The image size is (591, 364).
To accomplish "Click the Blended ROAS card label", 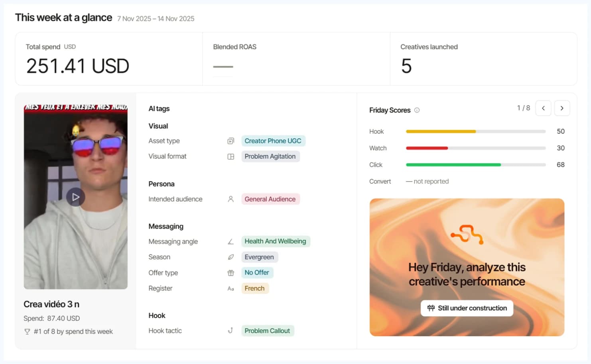I will coord(234,47).
